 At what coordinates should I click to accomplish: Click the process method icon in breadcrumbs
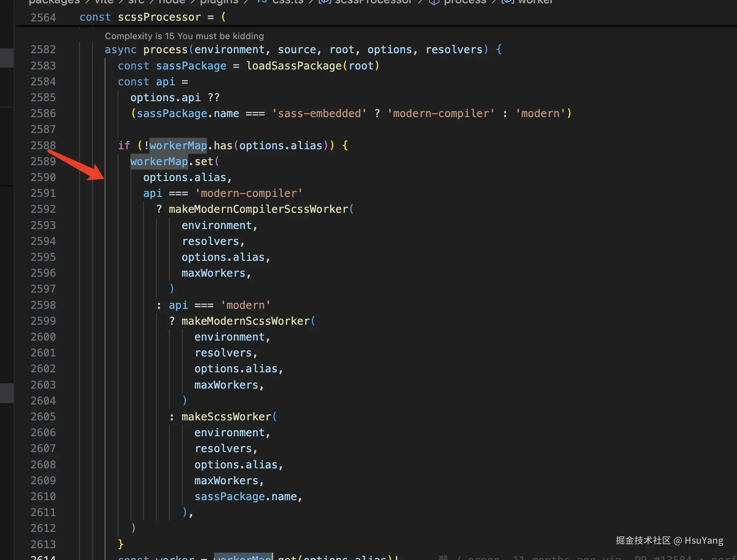coord(434,2)
